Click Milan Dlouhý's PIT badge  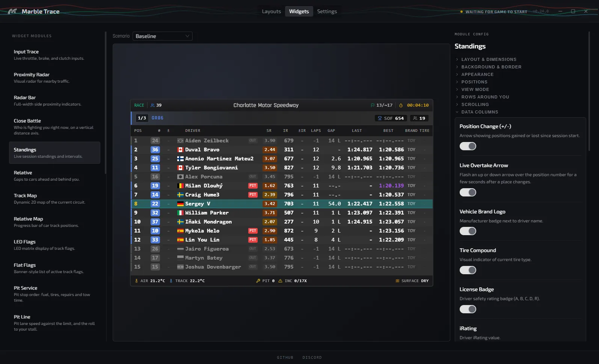[253, 186]
